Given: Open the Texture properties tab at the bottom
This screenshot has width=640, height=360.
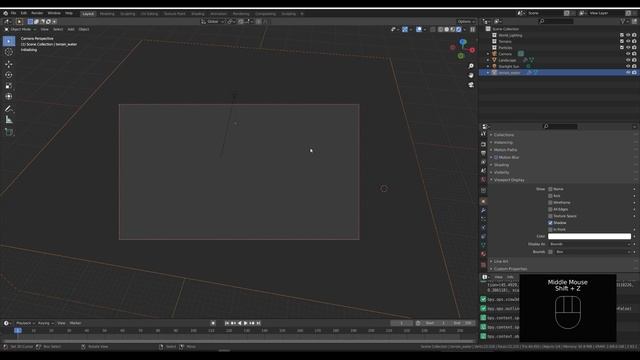Looking at the screenshot, I should (483, 264).
